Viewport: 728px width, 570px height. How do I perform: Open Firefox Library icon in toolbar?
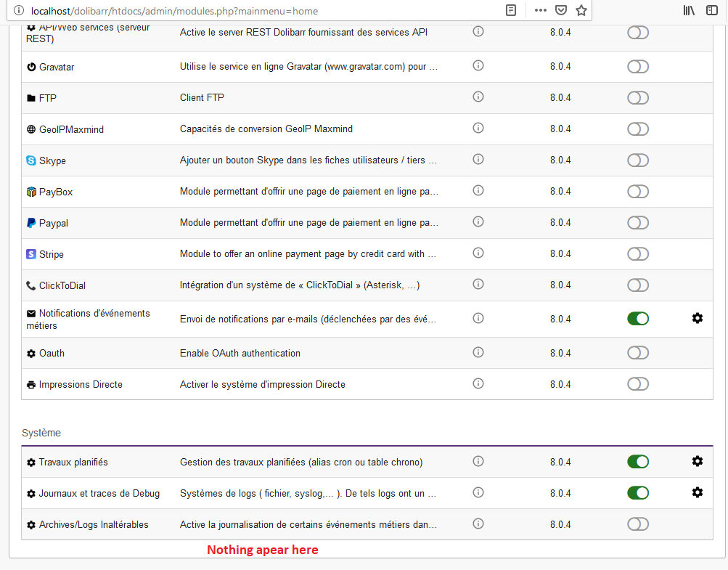(x=689, y=11)
